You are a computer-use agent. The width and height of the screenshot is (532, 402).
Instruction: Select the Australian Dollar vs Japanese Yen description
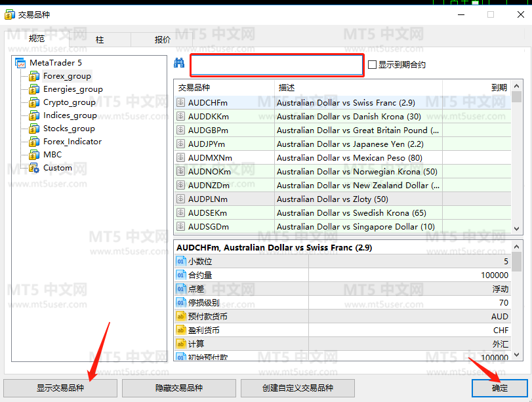click(x=350, y=144)
